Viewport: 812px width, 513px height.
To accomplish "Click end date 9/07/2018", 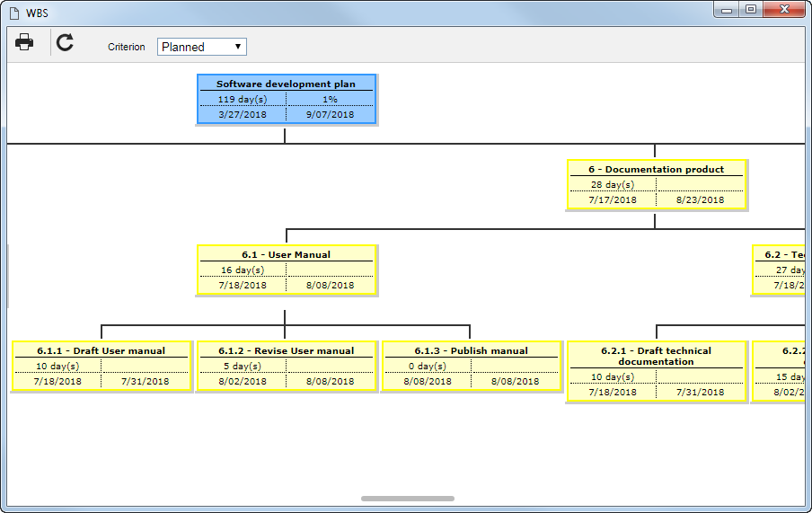I will pos(330,114).
